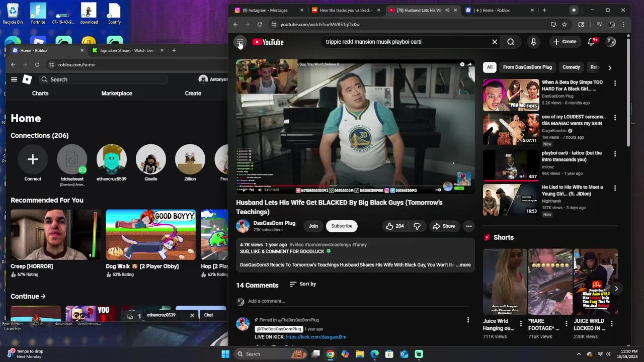Clear the YouTube search box text

coord(495,42)
